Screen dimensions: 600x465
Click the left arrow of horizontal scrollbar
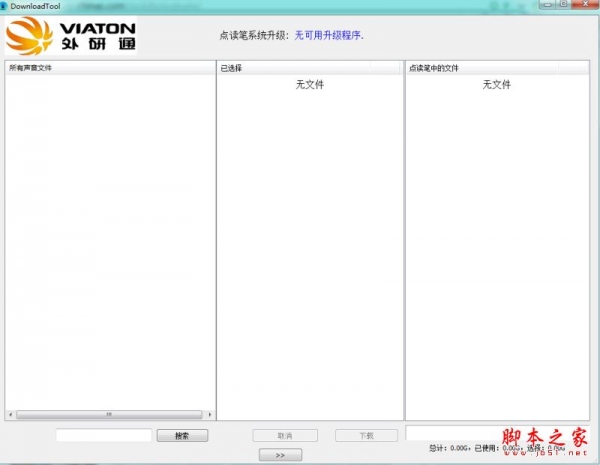[10, 414]
